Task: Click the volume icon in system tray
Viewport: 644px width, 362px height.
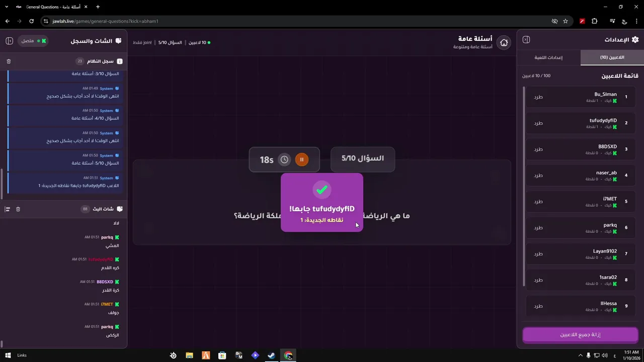Action: [x=605, y=355]
